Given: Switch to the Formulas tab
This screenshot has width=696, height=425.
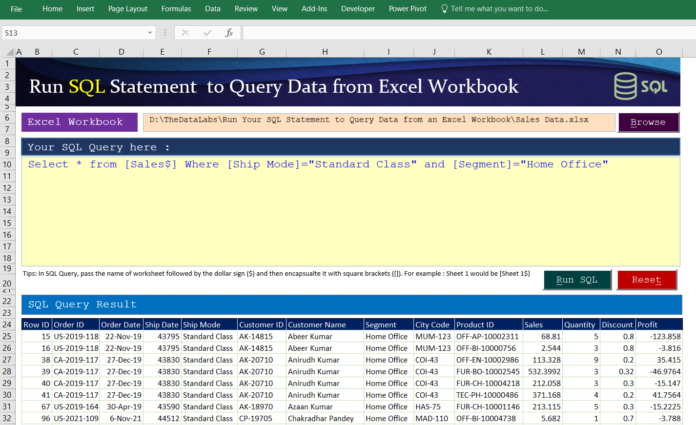Looking at the screenshot, I should click(176, 8).
